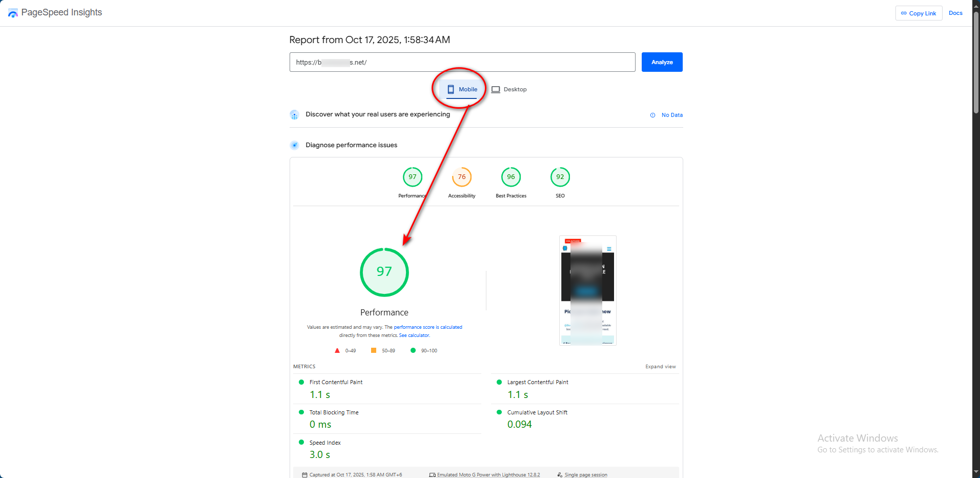Click the real users experience icon
The image size is (980, 478).
click(294, 115)
